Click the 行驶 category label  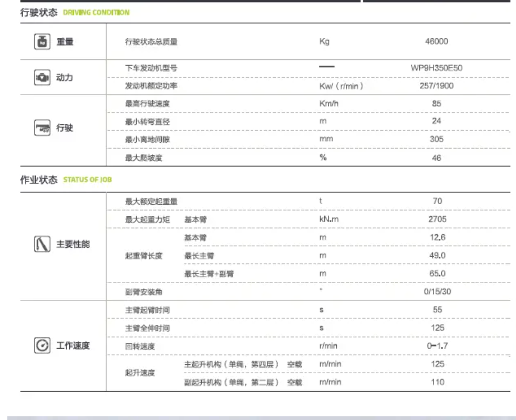[x=65, y=128]
